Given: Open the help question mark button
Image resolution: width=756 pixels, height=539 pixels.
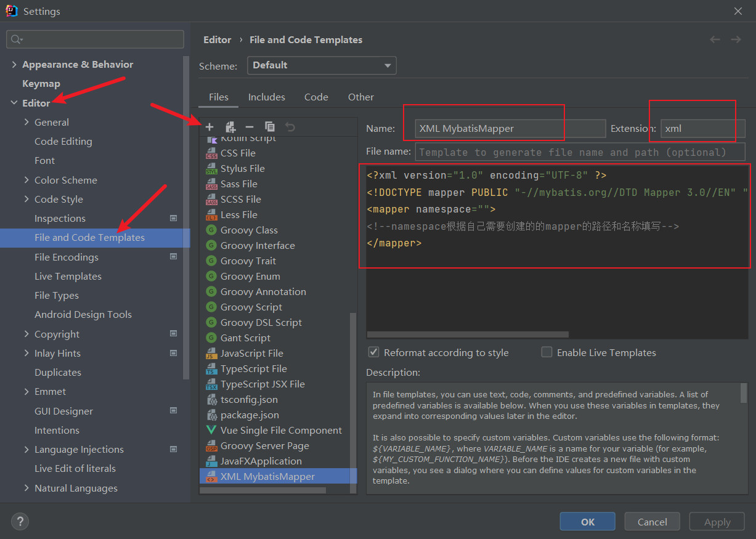Looking at the screenshot, I should coord(20,522).
